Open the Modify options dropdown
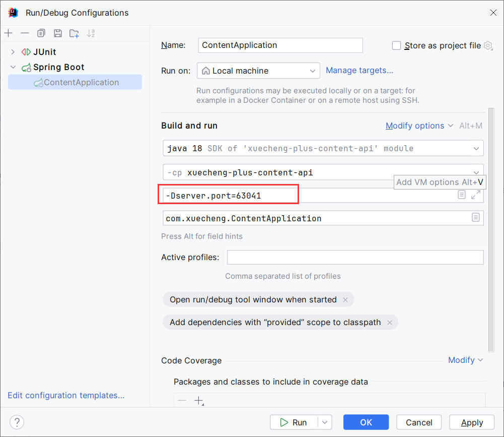Image resolution: width=504 pixels, height=437 pixels. (419, 126)
